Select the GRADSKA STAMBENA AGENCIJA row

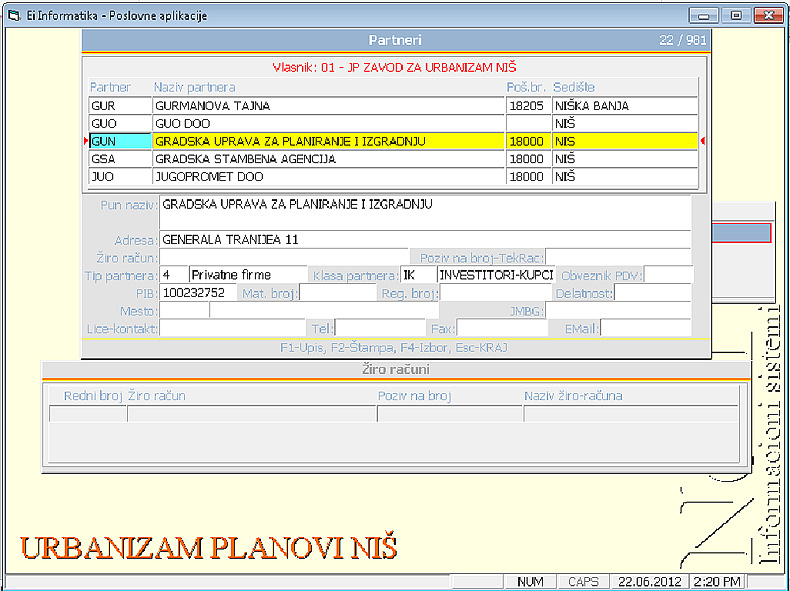point(328,159)
